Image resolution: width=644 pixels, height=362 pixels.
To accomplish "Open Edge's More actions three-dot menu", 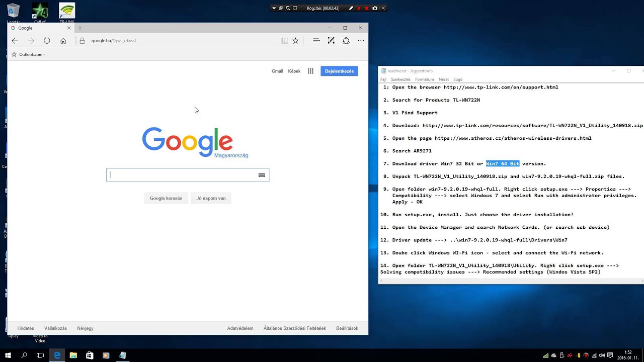I will click(361, 41).
